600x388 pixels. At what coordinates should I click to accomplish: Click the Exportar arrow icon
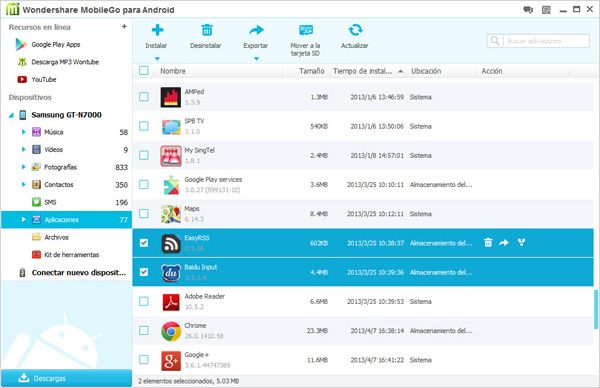tap(256, 30)
